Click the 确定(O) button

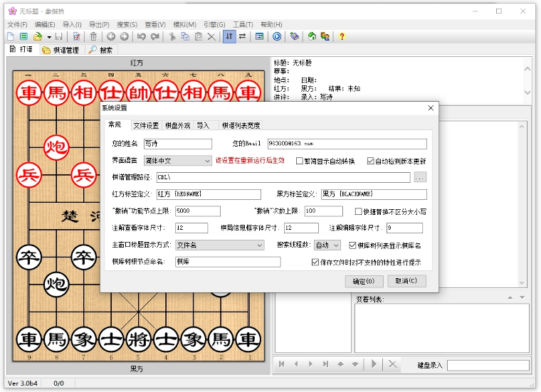[x=363, y=281]
